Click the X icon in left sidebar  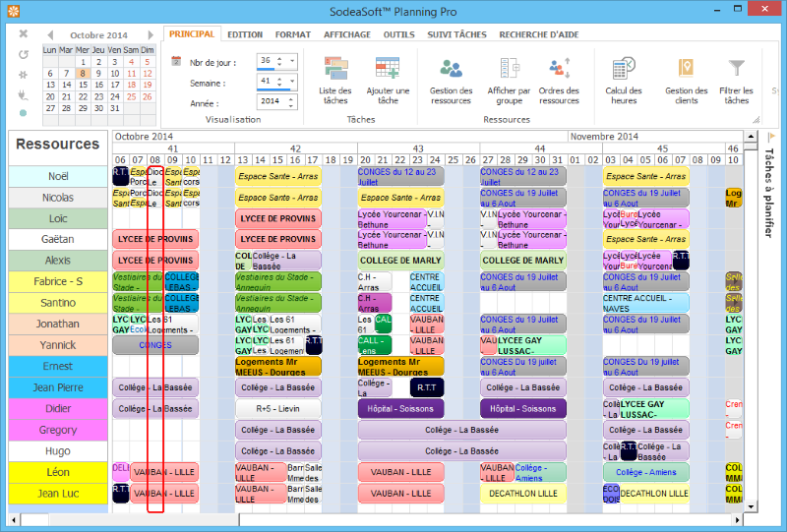pyautogui.click(x=23, y=33)
